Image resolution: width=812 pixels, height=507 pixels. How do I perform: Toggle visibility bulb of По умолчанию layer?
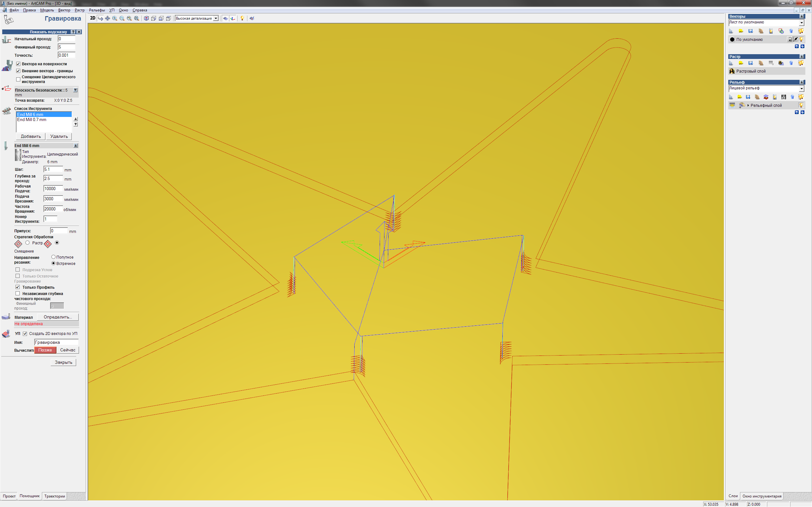point(802,39)
